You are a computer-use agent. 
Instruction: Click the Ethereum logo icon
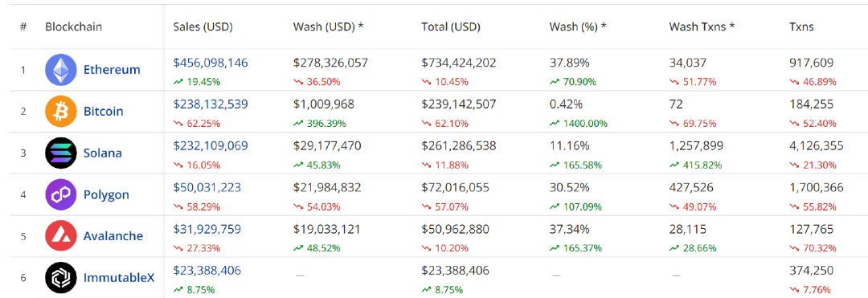point(60,70)
